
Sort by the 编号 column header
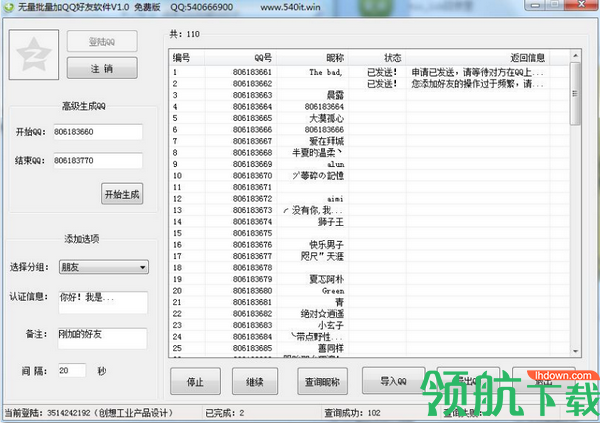point(187,58)
